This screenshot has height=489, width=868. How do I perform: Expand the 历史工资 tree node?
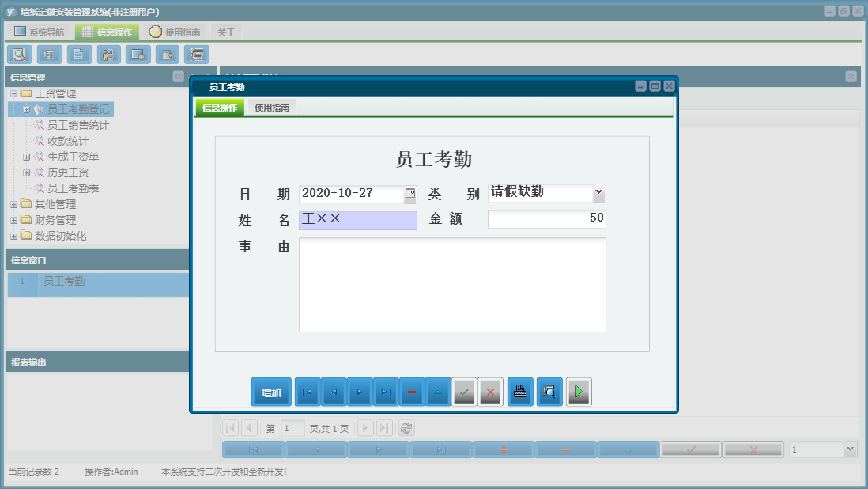point(26,172)
